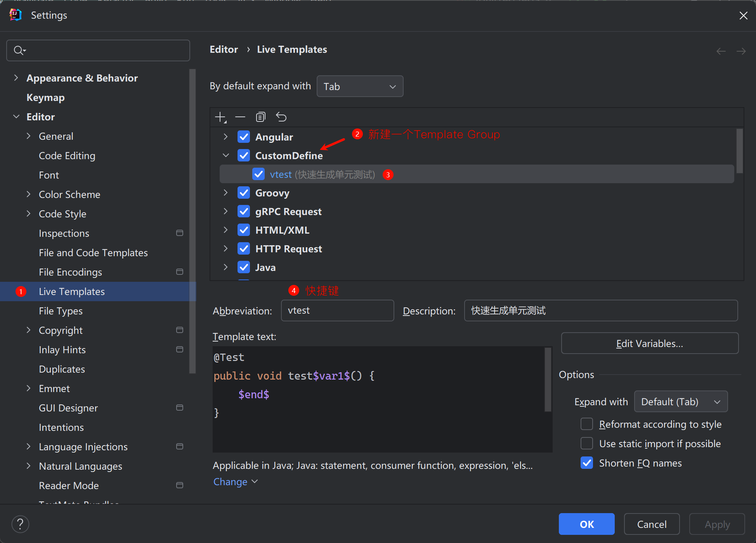Enable Use static import if possible
The image size is (756, 543).
(587, 443)
